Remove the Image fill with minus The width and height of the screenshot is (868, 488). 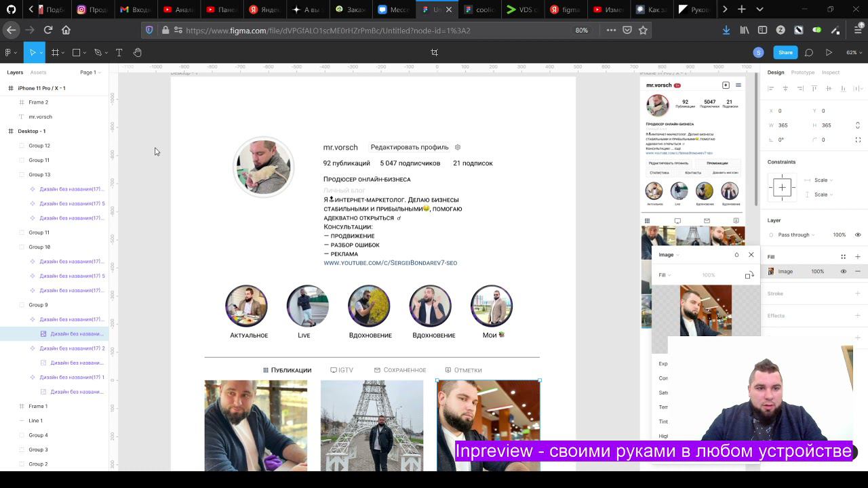click(858, 271)
